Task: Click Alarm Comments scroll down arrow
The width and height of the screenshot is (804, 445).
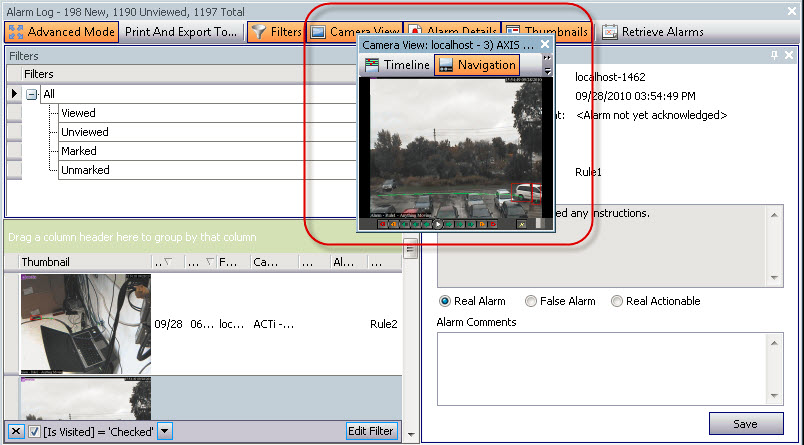Action: tap(774, 396)
